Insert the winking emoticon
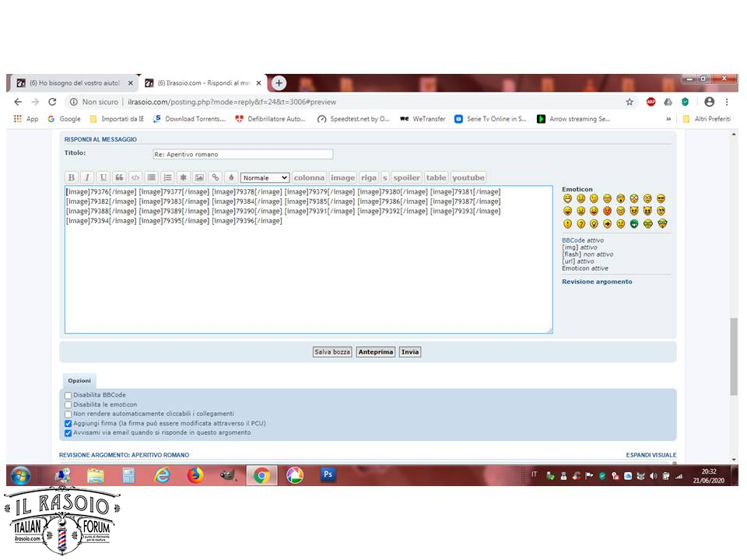The height and width of the screenshot is (560, 747). (594, 198)
